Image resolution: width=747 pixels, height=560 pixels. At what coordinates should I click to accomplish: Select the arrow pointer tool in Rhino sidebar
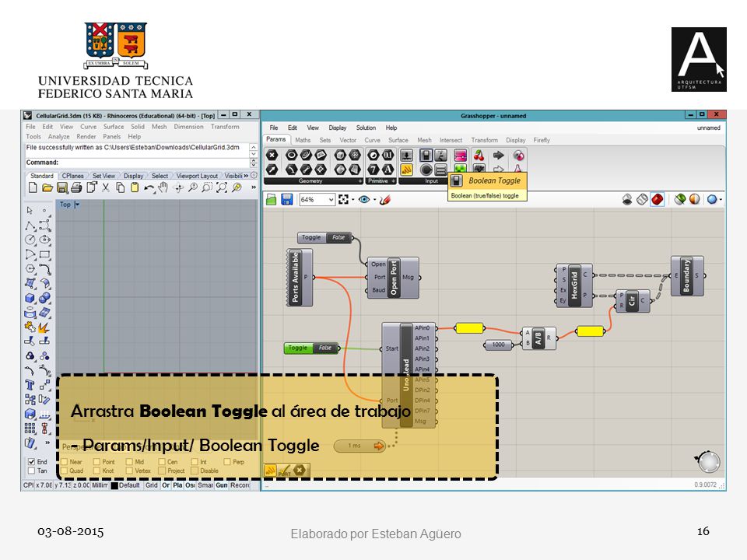30,211
